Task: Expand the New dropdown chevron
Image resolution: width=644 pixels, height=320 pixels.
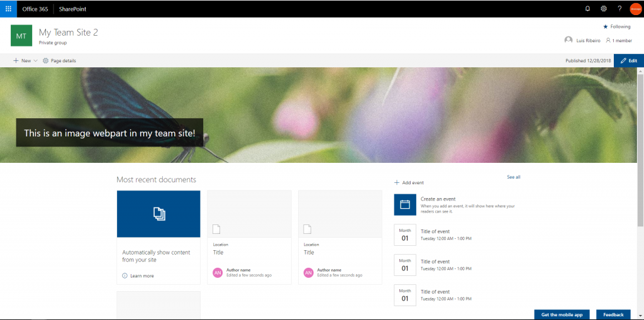Action: click(35, 61)
